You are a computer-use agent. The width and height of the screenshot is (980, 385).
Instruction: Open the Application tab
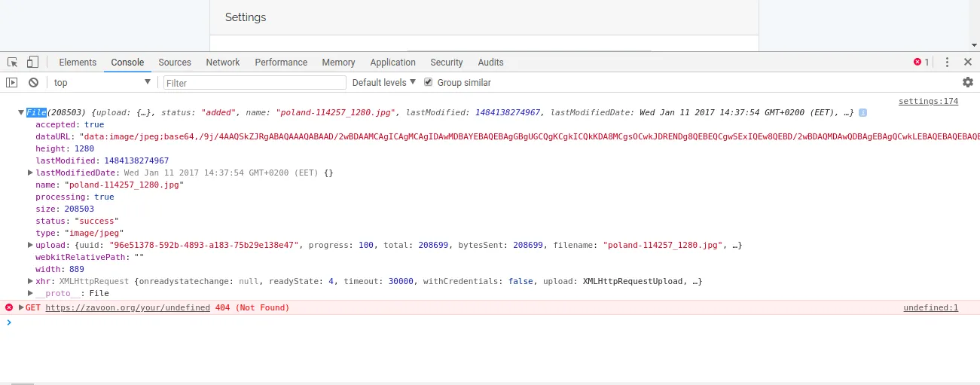tap(392, 63)
